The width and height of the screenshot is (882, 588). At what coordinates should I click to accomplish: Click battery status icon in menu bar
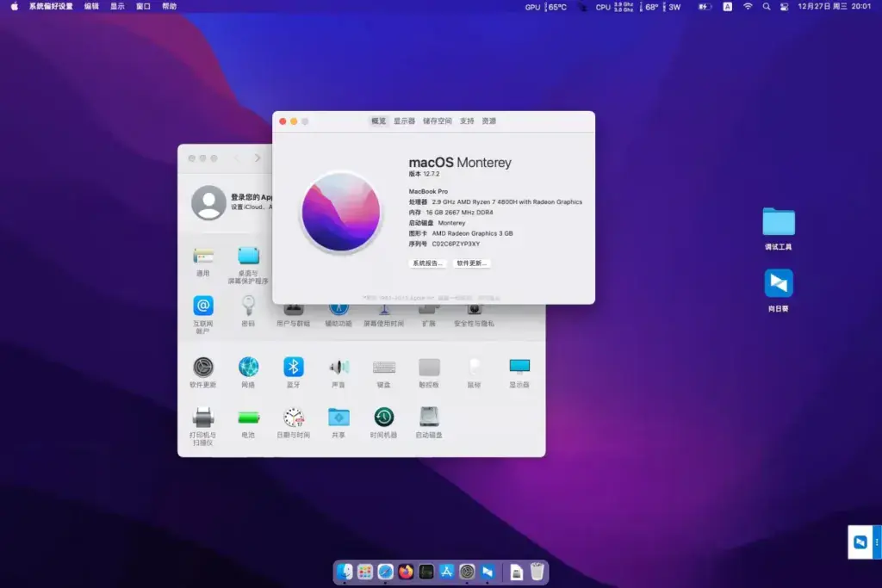(705, 7)
